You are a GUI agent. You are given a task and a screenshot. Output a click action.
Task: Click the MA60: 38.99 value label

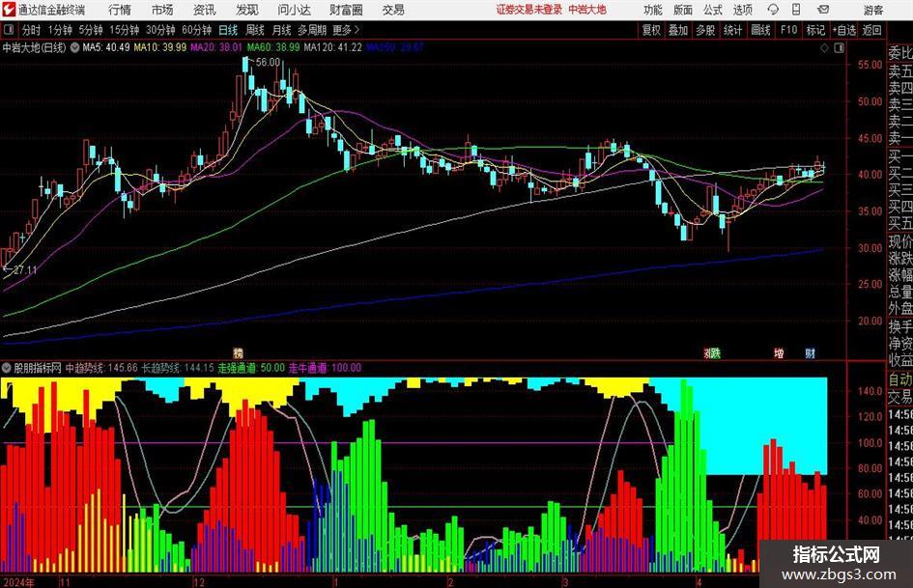pos(273,47)
